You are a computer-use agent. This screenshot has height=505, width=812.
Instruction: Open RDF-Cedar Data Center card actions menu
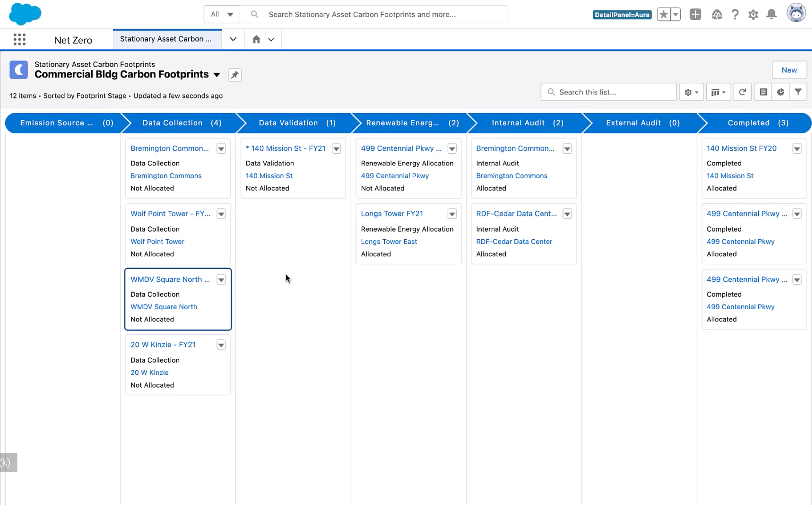tap(567, 214)
